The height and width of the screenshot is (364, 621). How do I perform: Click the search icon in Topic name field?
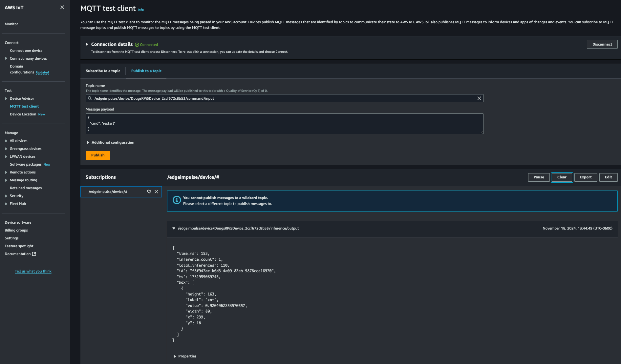tap(90, 98)
